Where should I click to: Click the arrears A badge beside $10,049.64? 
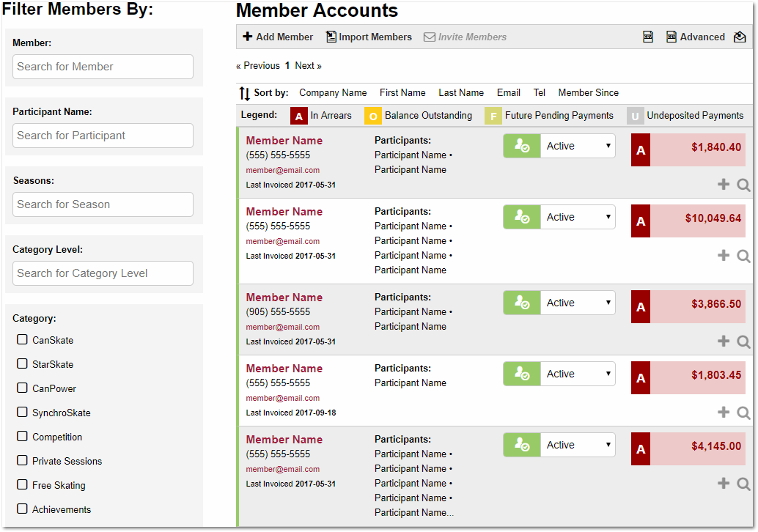[641, 221]
